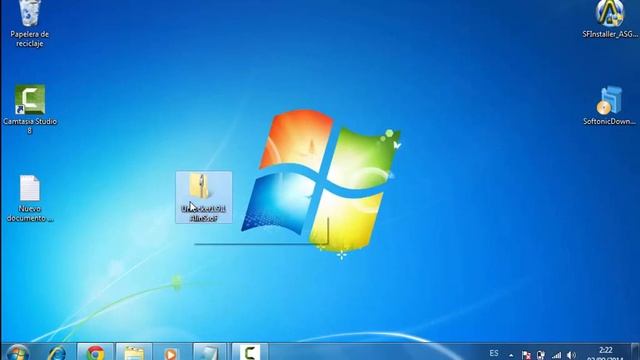
Task: Click the ES language indicator
Action: [x=494, y=353]
